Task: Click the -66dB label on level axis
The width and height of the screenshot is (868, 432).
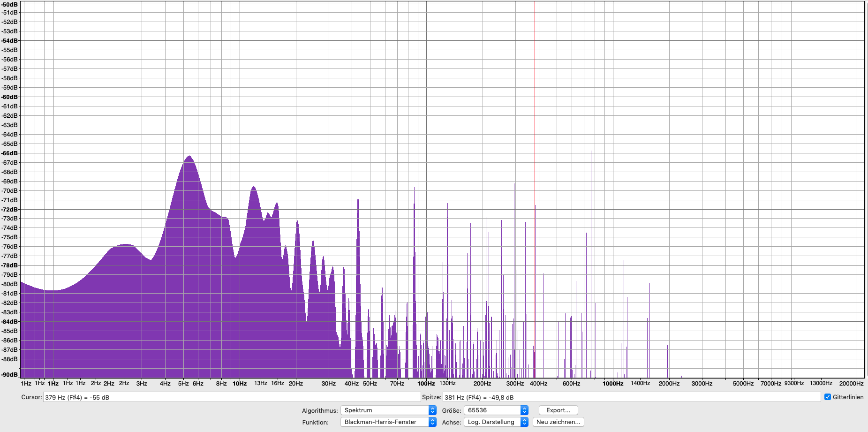Action: click(9, 153)
